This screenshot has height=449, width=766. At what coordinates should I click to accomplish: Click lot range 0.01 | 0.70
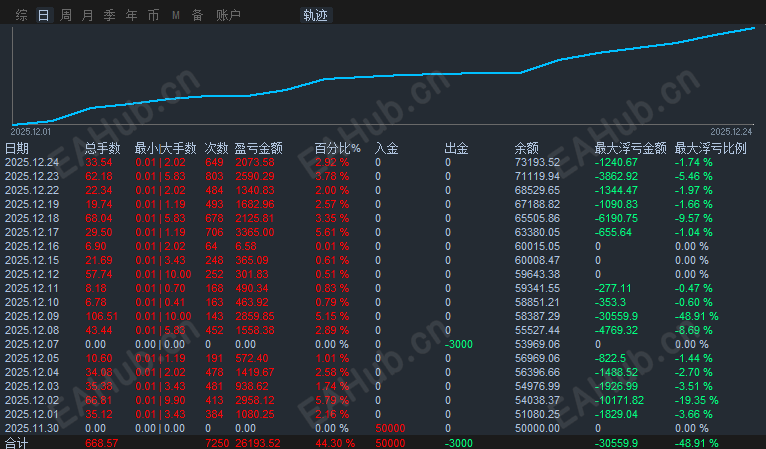(x=160, y=289)
